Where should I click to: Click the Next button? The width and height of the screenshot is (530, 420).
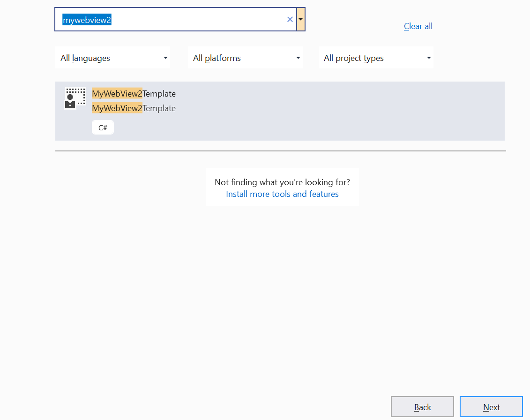[x=491, y=407]
